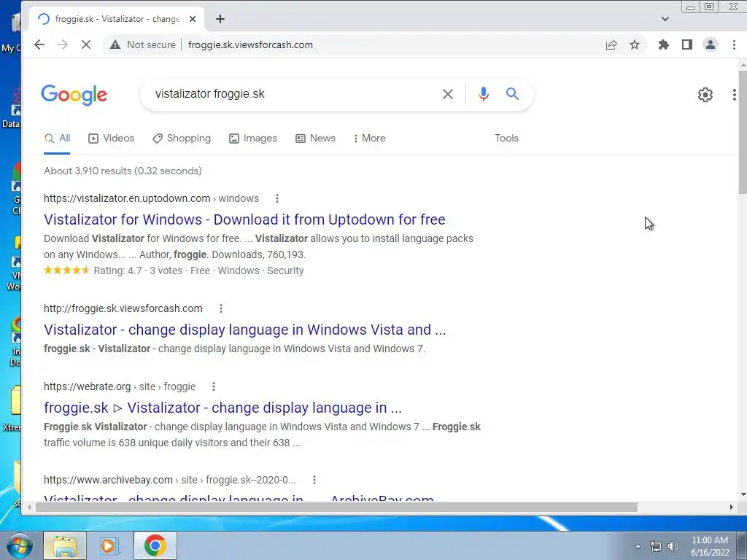Open options for froggie.sk.viewsforcash.com result
The image size is (747, 560).
pyautogui.click(x=220, y=308)
